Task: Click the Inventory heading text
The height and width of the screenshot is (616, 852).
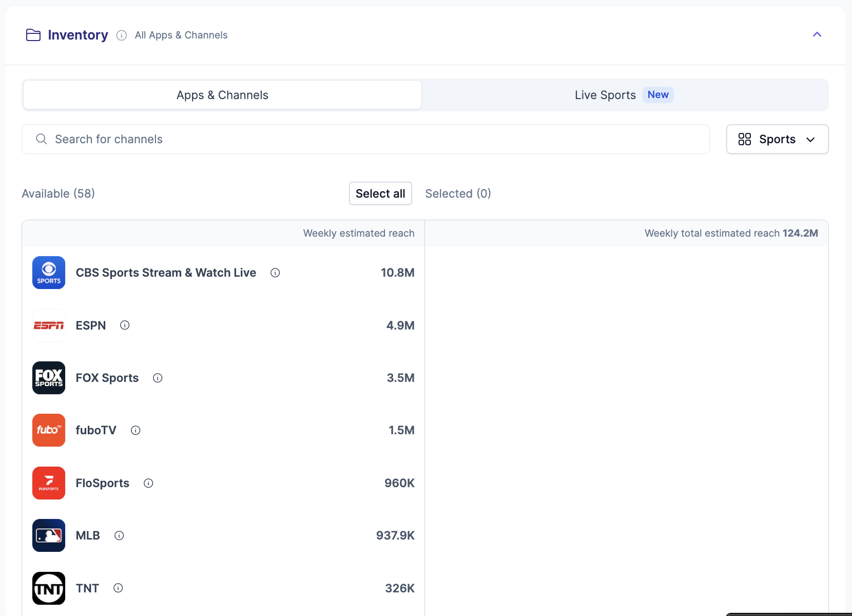Action: click(78, 35)
